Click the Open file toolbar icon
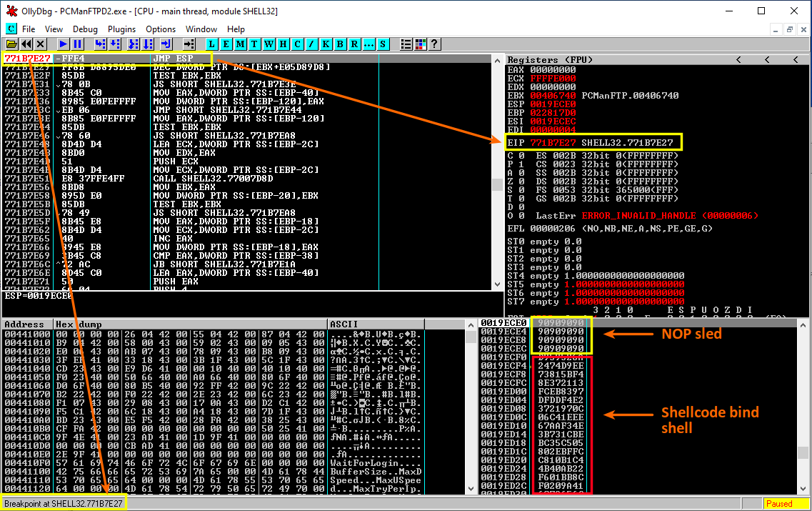The image size is (812, 511). click(11, 44)
